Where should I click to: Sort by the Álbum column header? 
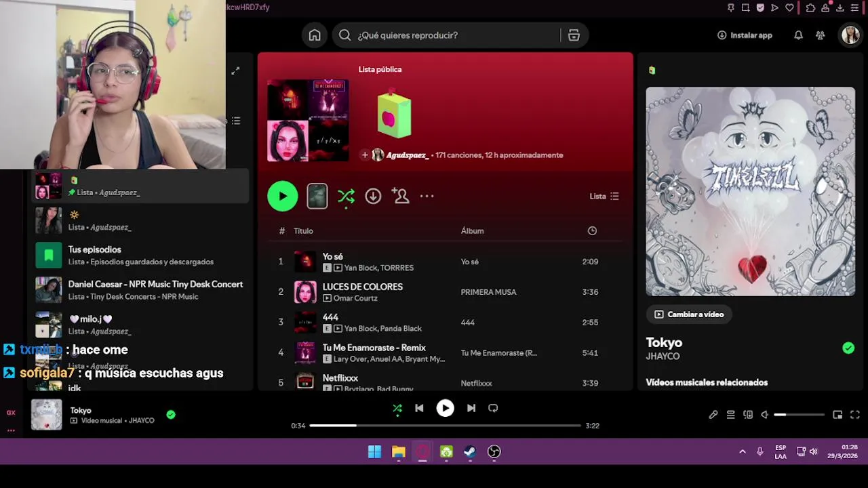click(473, 231)
